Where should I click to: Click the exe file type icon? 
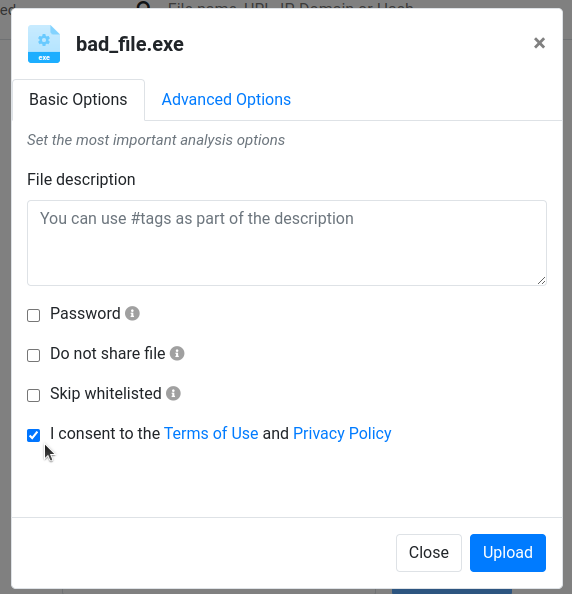click(x=44, y=44)
